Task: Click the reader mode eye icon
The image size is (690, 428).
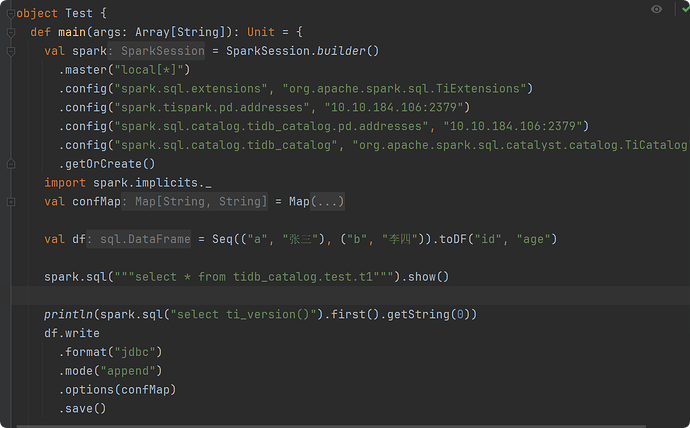Action: 656,9
